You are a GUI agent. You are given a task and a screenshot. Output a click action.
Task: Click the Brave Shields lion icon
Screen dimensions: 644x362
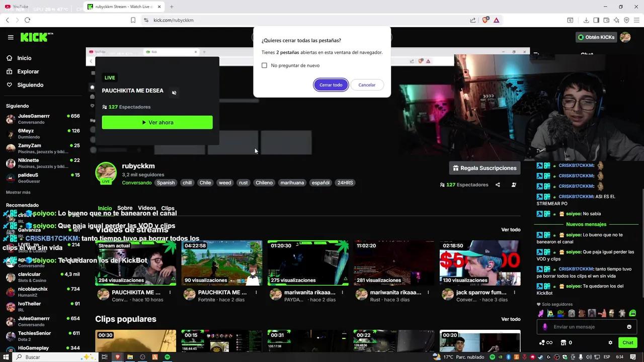click(x=485, y=20)
